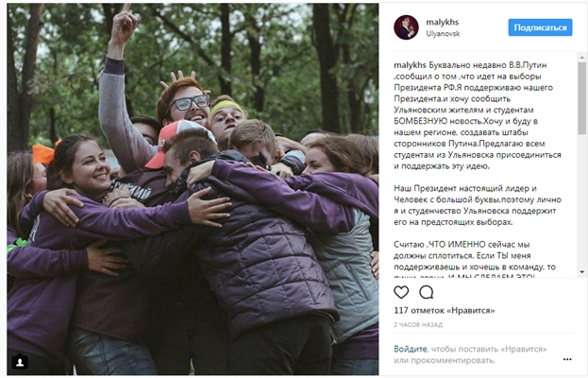This screenshot has height=378, width=588.
Task: Open the malykhs profile avatar
Action: tap(406, 27)
